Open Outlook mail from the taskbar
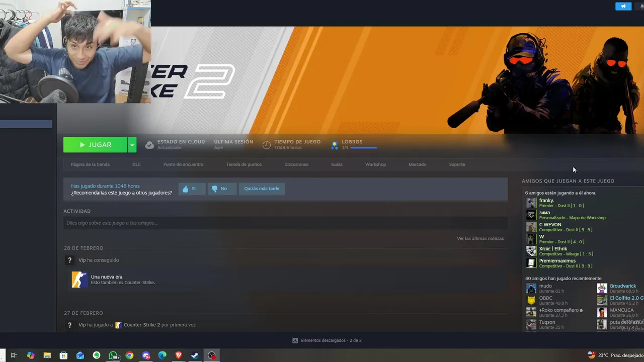Image resolution: width=644 pixels, height=362 pixels. coord(80,355)
